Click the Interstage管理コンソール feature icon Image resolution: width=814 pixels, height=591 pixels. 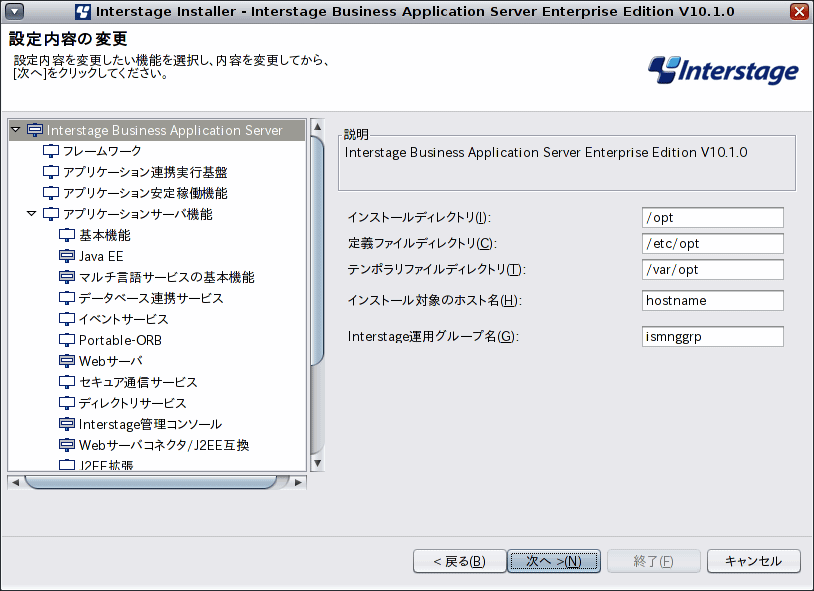(67, 424)
